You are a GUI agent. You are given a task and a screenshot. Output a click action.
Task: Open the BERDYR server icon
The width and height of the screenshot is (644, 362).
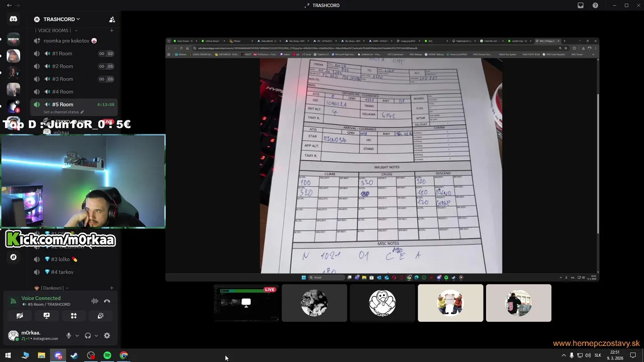(x=13, y=39)
